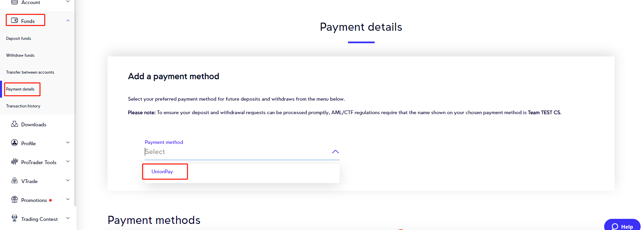Screen dimensions: 644x230
Task: Click the ProTrader Tools candlestick icon
Action: (15, 162)
